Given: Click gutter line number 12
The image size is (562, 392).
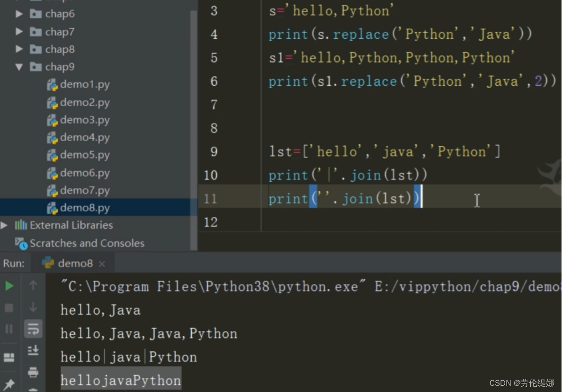Looking at the screenshot, I should [x=211, y=222].
